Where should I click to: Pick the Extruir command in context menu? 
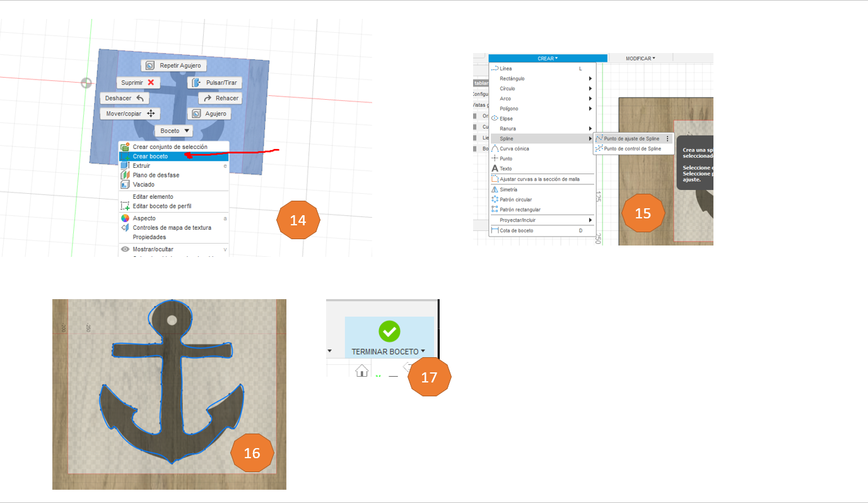(173, 166)
